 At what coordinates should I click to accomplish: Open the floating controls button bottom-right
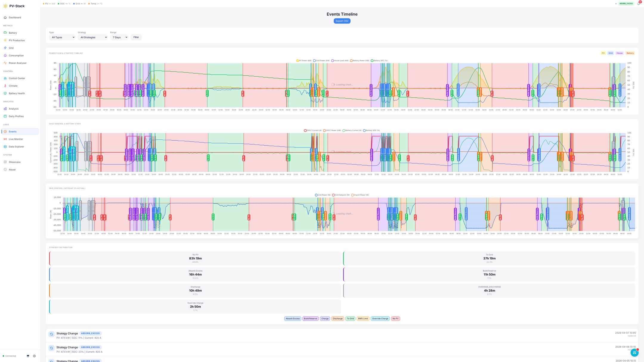[634, 352]
